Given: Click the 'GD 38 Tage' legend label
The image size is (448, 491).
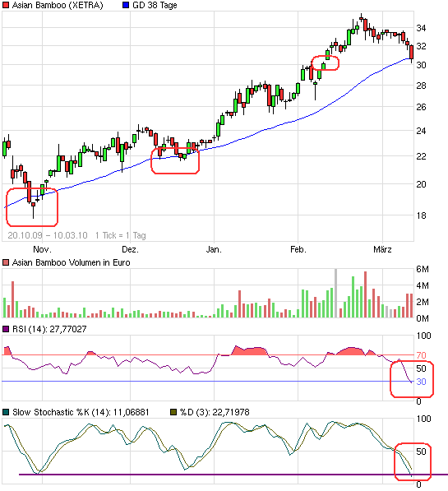Looking at the screenshot, I should pyautogui.click(x=155, y=5).
